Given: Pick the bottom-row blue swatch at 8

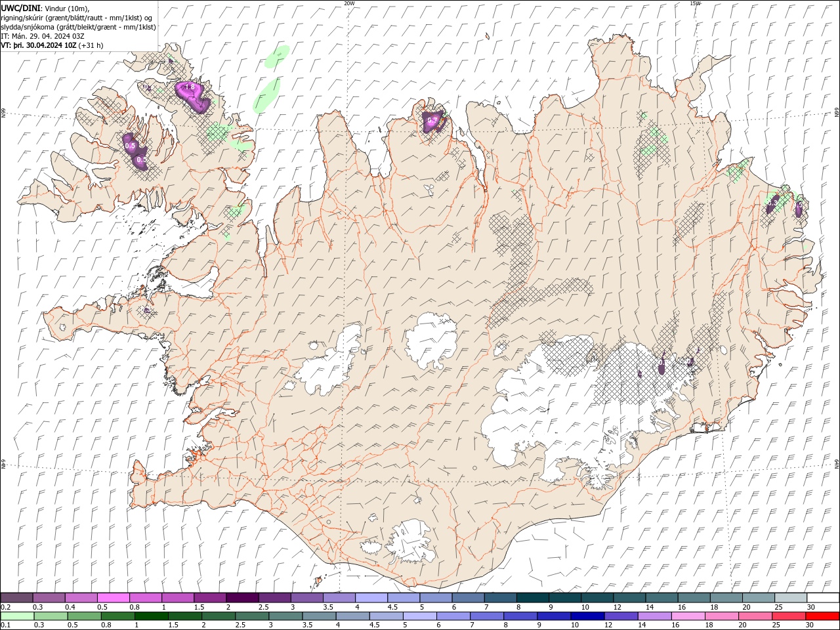Looking at the screenshot, I should tap(520, 616).
